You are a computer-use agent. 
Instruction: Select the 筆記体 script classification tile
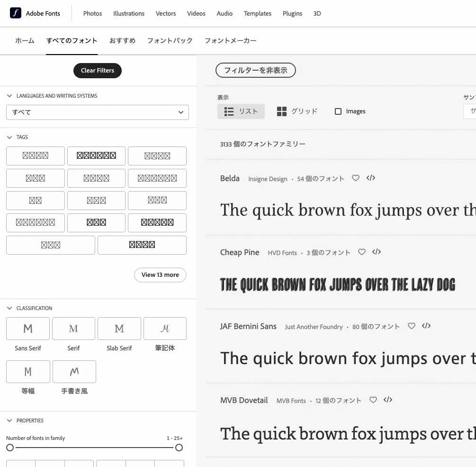click(165, 329)
